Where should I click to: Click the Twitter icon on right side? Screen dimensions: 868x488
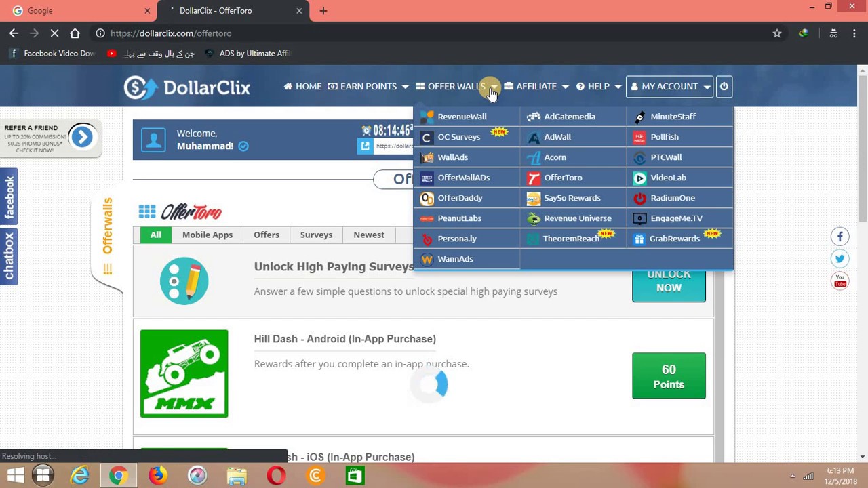[x=840, y=258]
